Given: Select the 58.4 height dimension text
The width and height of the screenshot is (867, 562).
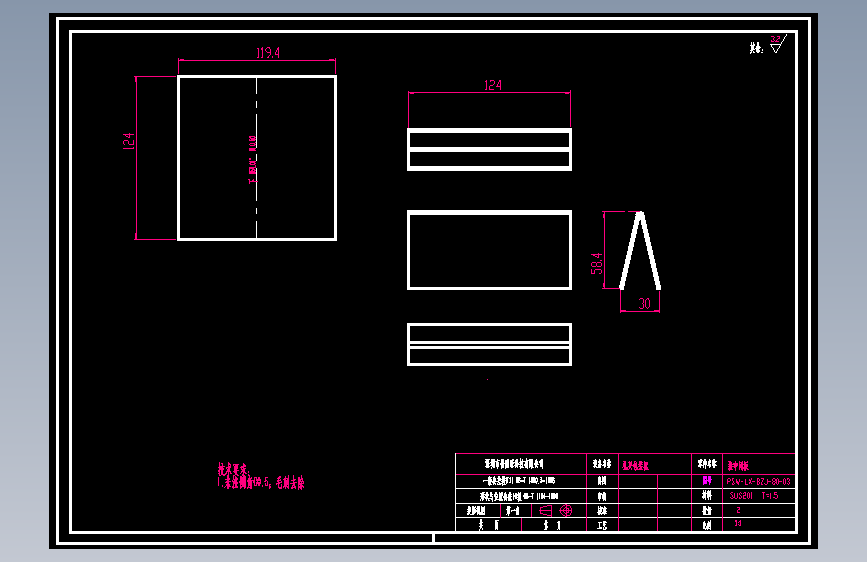Looking at the screenshot, I should 597,263.
